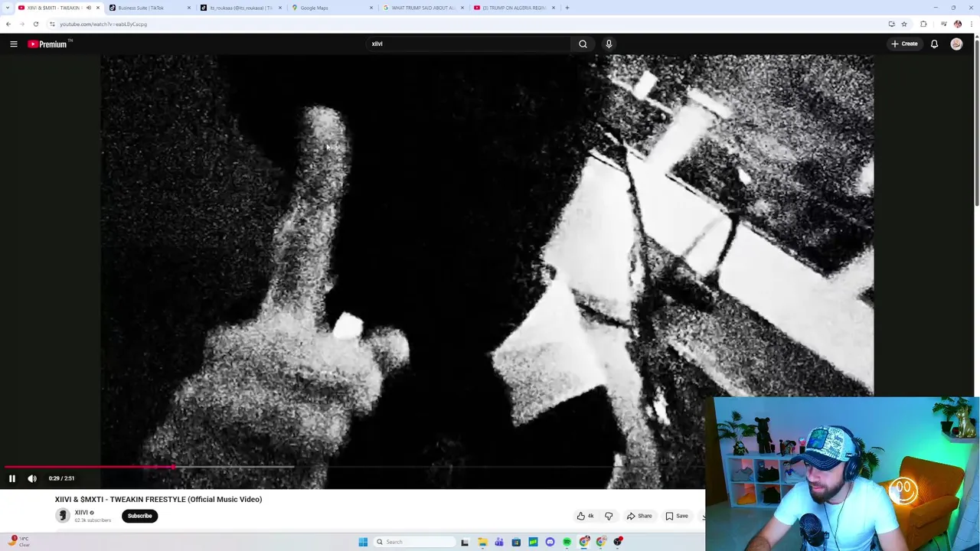Pause the playing music video
This screenshot has height=551, width=980.
click(x=12, y=478)
